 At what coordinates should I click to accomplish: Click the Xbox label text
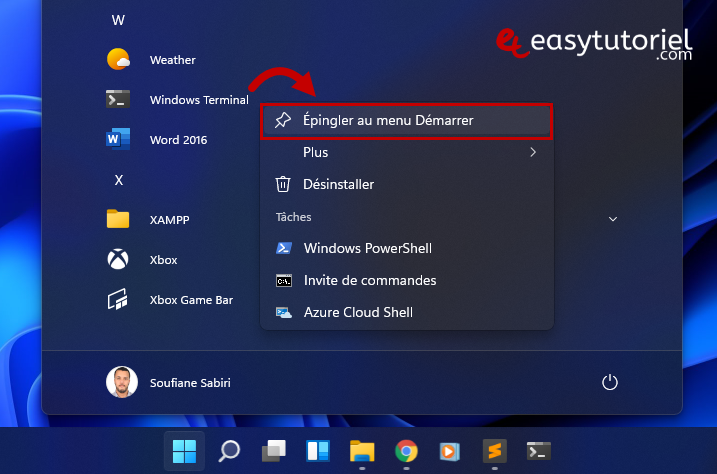point(163,260)
